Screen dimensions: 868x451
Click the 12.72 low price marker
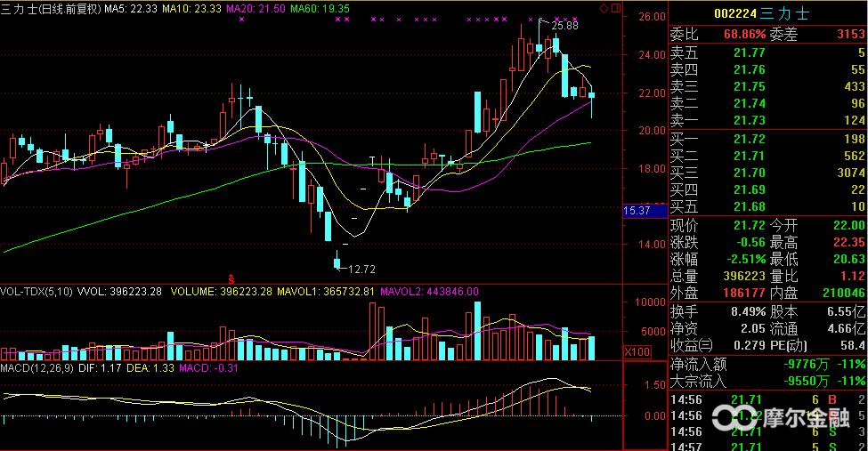pyautogui.click(x=361, y=269)
